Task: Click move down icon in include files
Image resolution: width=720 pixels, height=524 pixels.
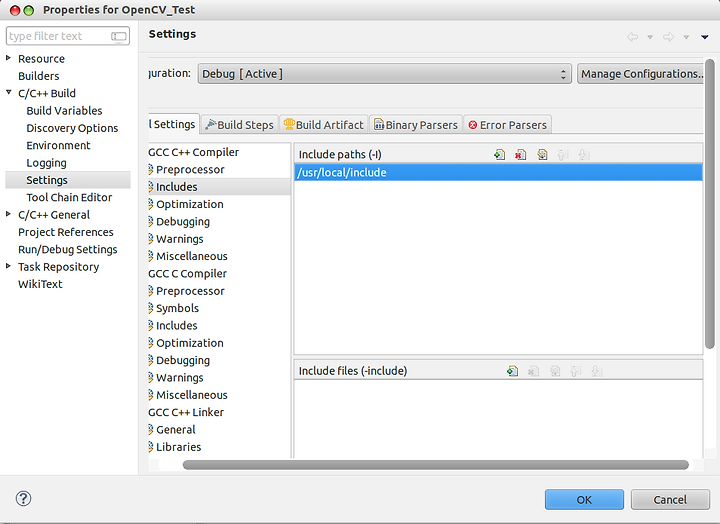Action: [x=596, y=371]
